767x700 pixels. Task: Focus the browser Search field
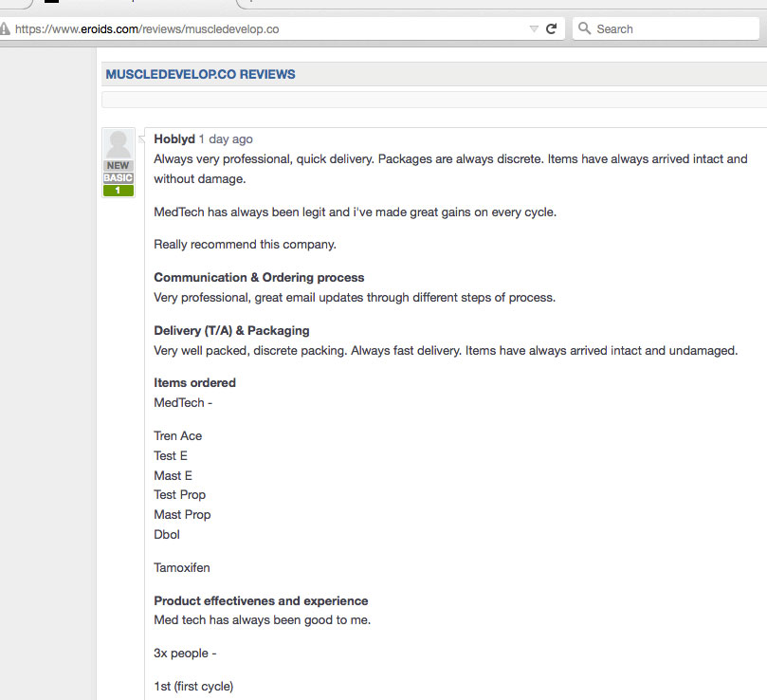666,28
